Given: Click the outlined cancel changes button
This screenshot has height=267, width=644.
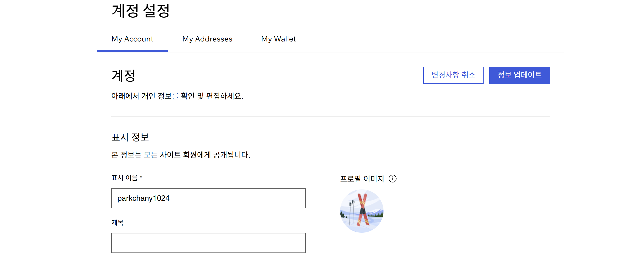Looking at the screenshot, I should tap(453, 75).
